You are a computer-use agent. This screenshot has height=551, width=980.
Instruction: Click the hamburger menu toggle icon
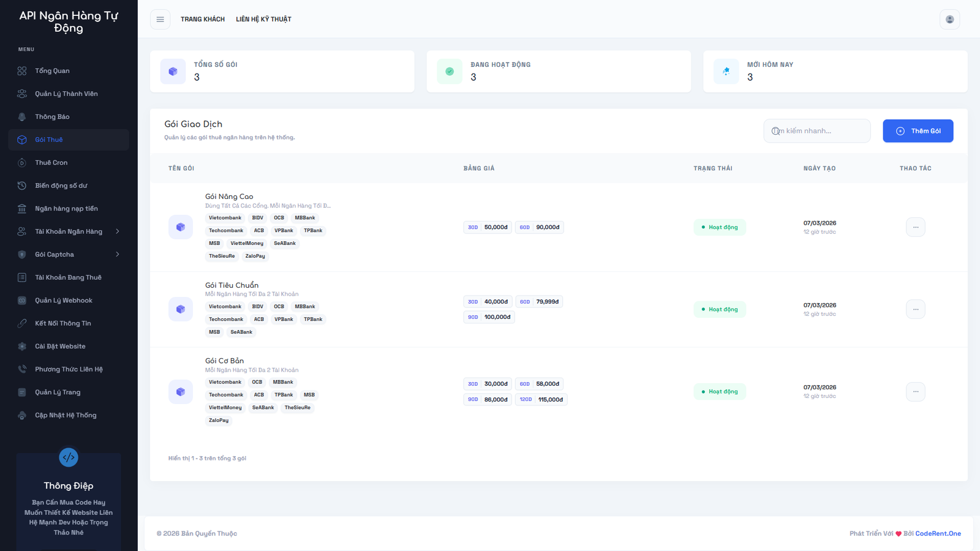[160, 20]
